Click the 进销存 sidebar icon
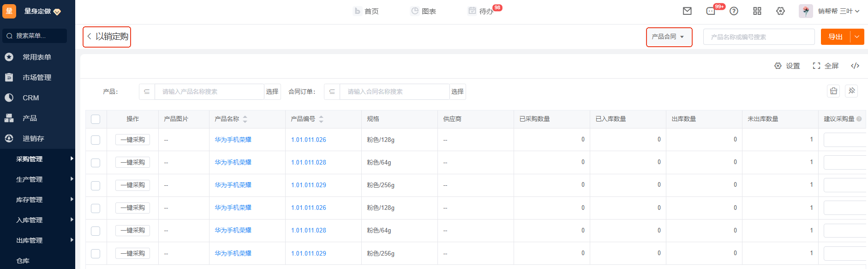 9,138
